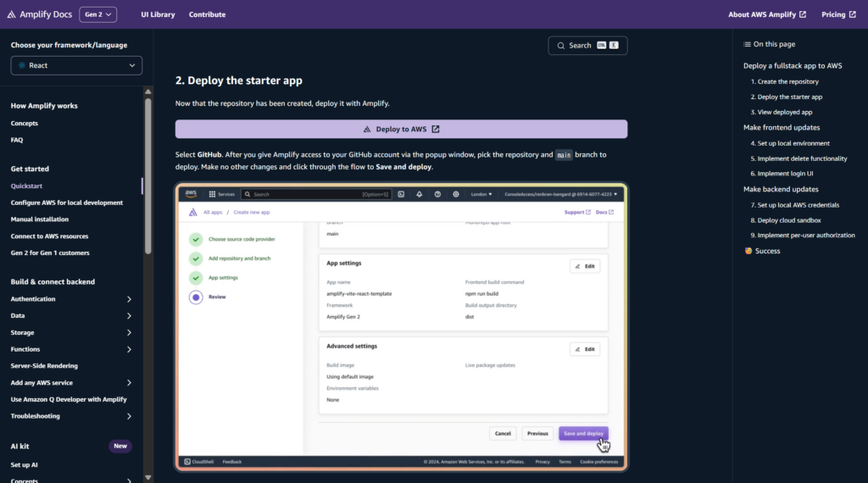Image resolution: width=868 pixels, height=483 pixels.
Task: Go to Manual installation page
Action: click(40, 219)
